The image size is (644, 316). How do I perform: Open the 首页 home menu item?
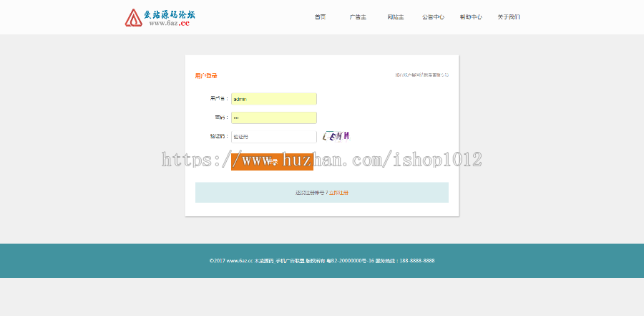point(320,16)
